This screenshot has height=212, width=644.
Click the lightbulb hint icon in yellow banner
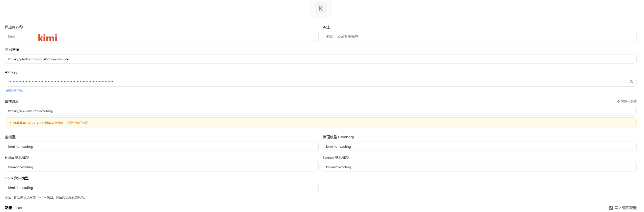click(10, 123)
